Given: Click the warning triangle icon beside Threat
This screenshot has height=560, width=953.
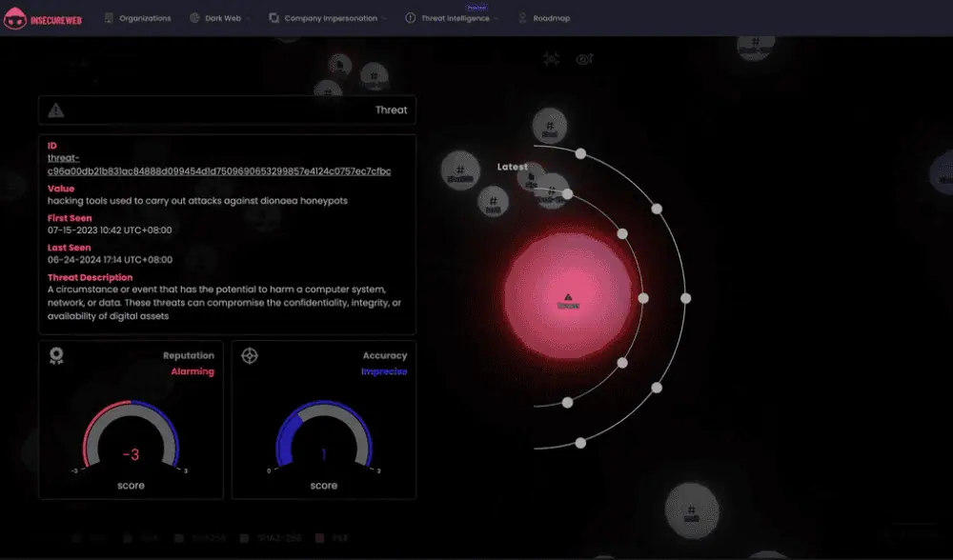Looking at the screenshot, I should 56,110.
